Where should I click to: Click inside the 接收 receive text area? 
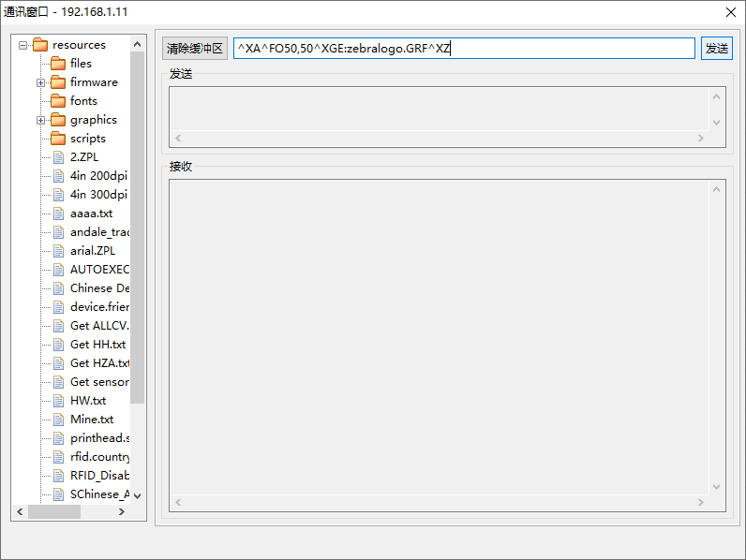pyautogui.click(x=439, y=337)
